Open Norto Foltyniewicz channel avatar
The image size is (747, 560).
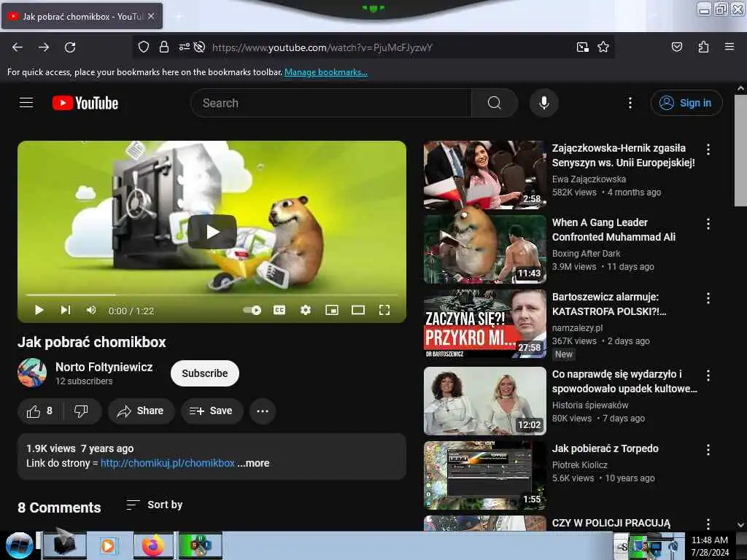tap(32, 373)
